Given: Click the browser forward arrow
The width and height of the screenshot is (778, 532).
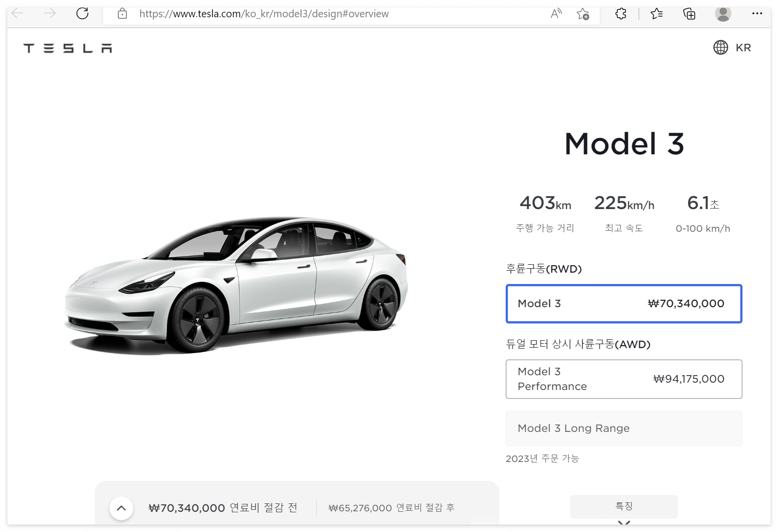Looking at the screenshot, I should 49,13.
